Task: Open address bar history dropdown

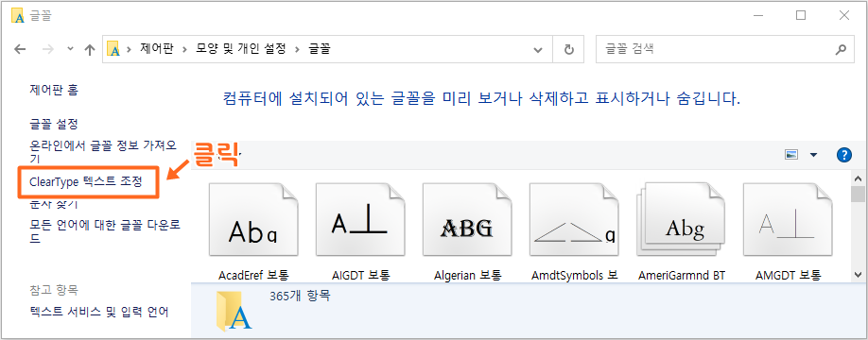Action: [537, 49]
